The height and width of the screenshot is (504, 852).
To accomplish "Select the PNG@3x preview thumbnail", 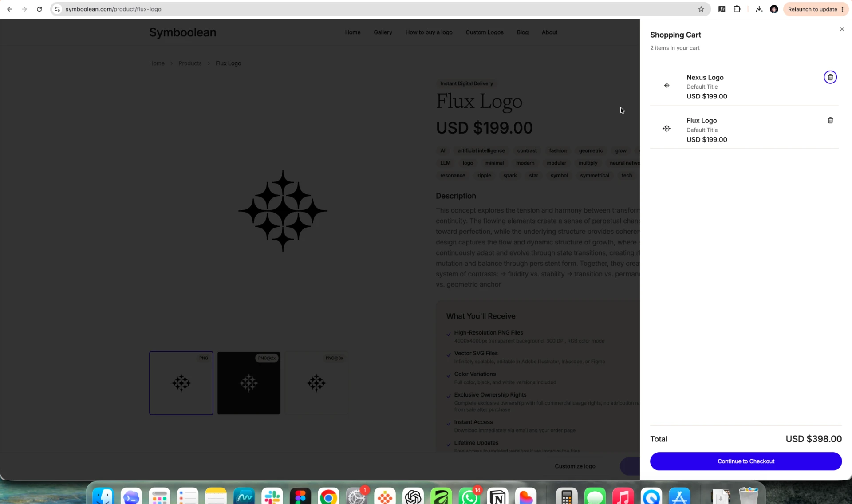I will tap(316, 383).
